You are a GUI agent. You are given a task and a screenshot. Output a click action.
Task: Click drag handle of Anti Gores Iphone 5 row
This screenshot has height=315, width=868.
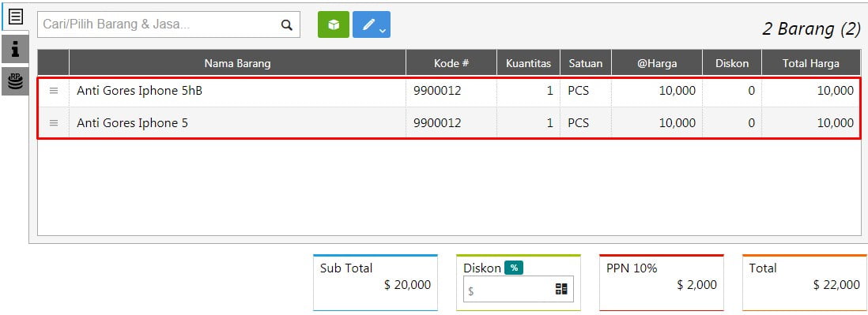click(54, 122)
